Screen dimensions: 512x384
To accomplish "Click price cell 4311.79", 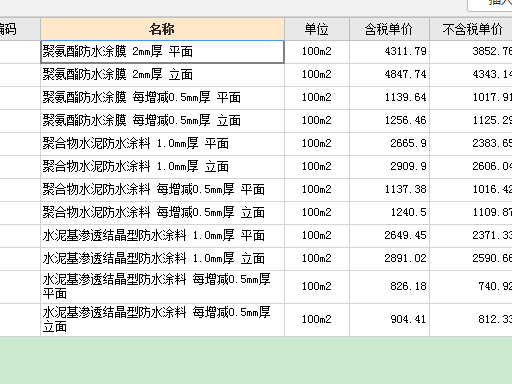I will [389, 52].
